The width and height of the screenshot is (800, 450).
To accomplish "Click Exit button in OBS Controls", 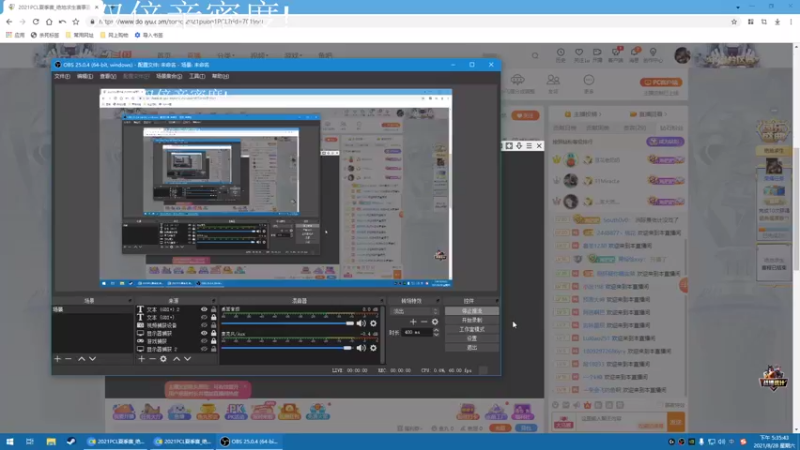I will point(472,347).
